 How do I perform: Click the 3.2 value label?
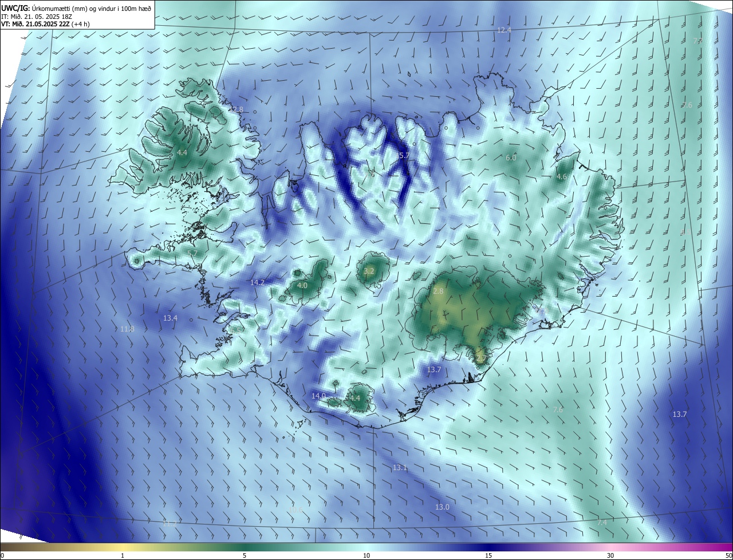pyautogui.click(x=369, y=271)
